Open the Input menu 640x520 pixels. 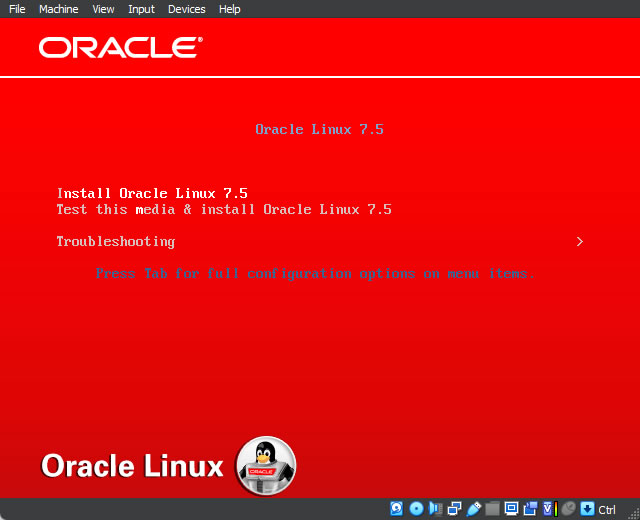(141, 9)
